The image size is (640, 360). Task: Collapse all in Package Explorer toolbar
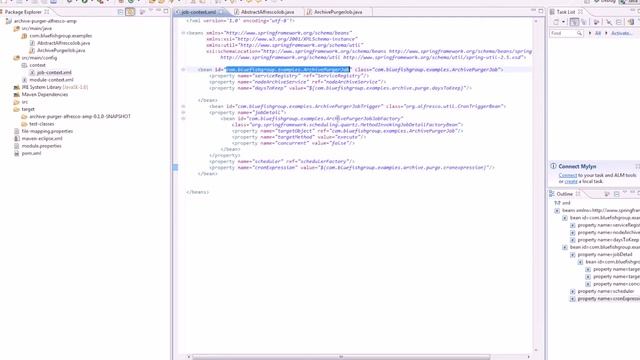[x=120, y=12]
